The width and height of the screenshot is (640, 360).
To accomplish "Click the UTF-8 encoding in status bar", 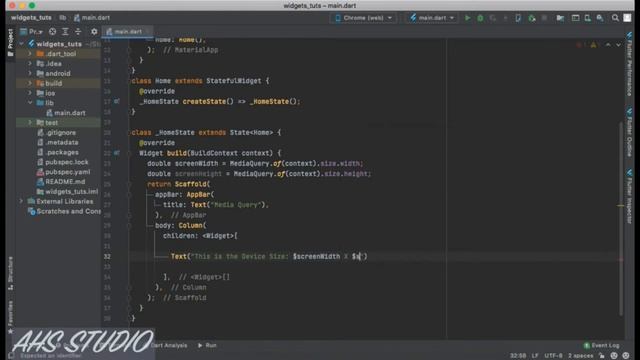I will pyautogui.click(x=553, y=356).
